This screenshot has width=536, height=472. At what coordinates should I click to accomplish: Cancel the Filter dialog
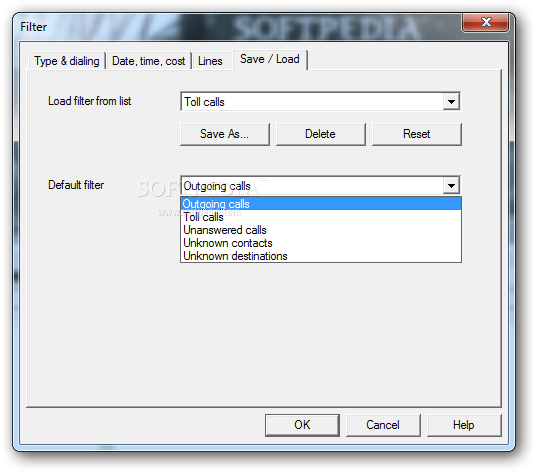pyautogui.click(x=383, y=425)
